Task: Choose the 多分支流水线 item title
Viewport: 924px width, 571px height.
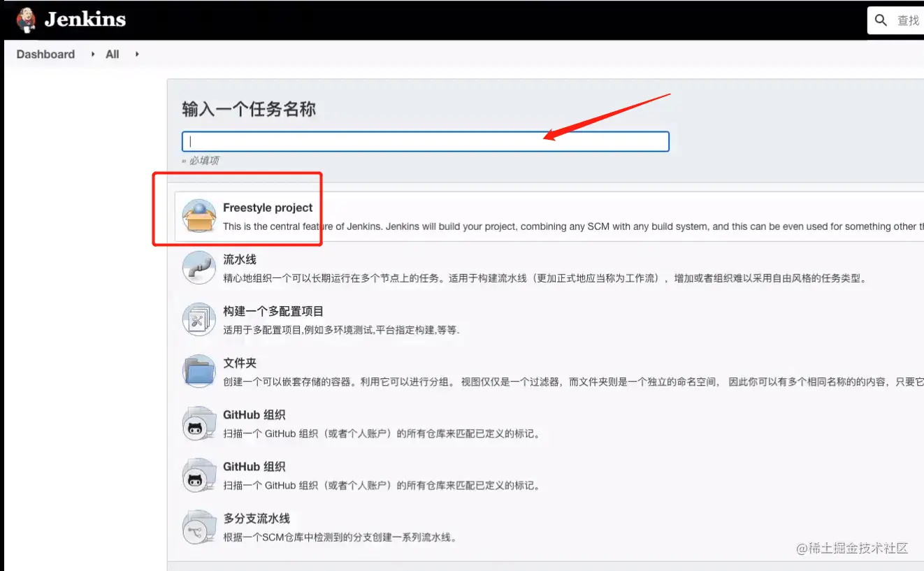Action: pos(257,518)
